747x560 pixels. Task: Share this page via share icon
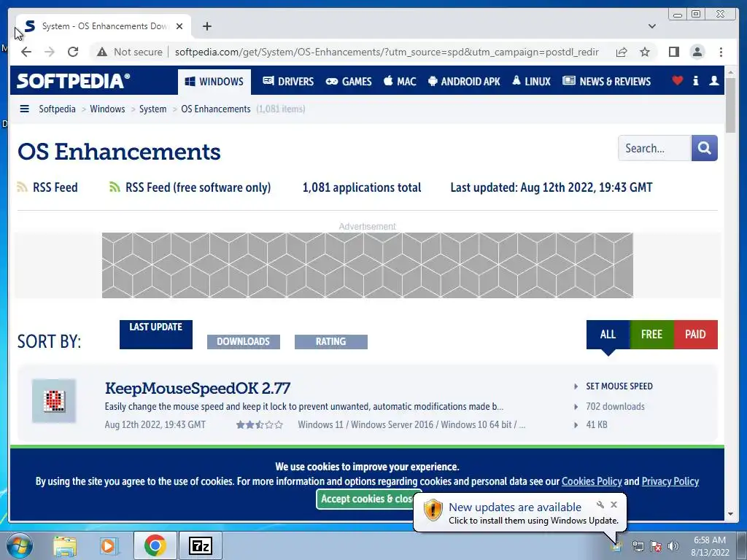[622, 52]
